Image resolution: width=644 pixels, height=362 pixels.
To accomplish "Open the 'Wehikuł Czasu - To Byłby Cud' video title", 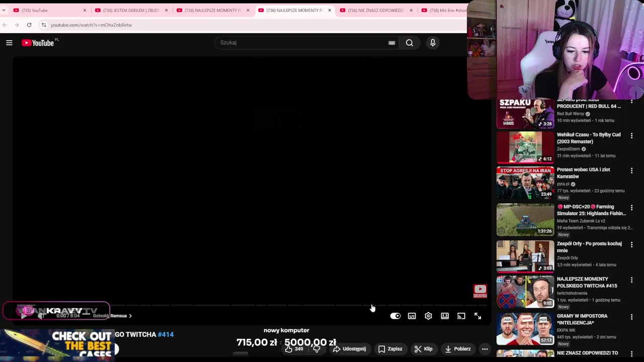I will click(x=589, y=138).
